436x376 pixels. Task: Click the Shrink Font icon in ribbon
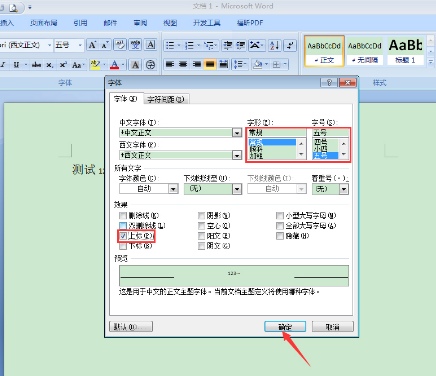tap(105, 45)
